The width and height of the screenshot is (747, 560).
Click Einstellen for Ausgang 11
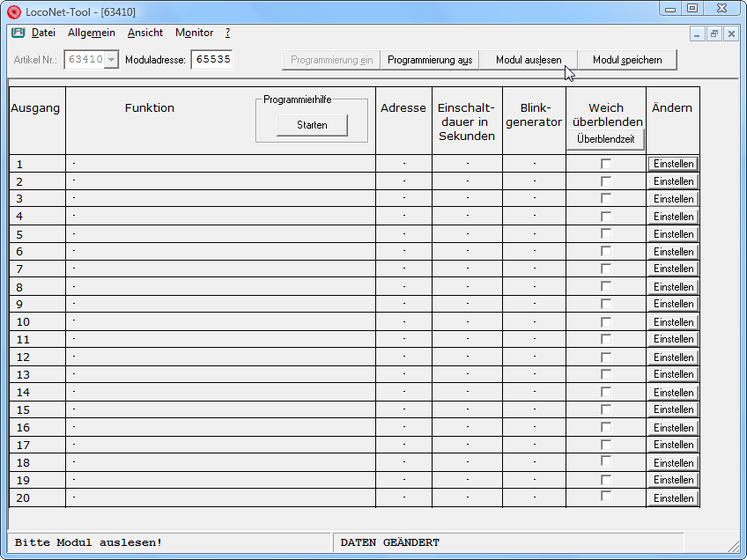coord(673,339)
